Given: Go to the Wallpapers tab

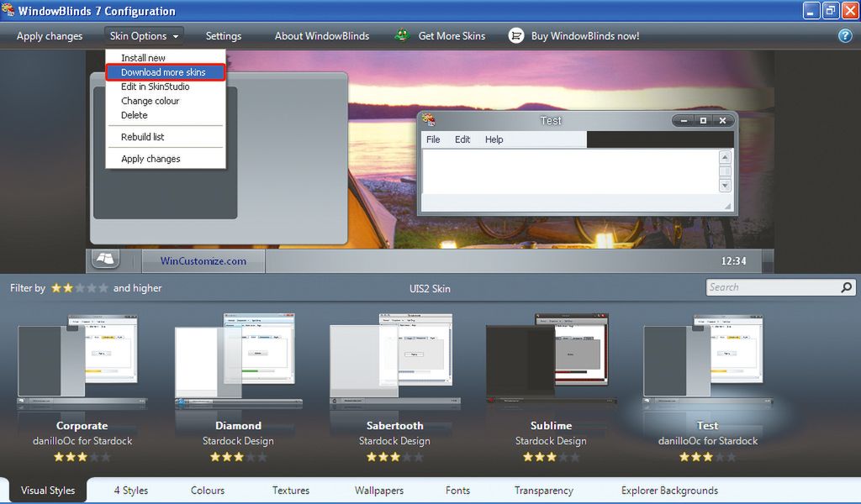Looking at the screenshot, I should tap(379, 491).
